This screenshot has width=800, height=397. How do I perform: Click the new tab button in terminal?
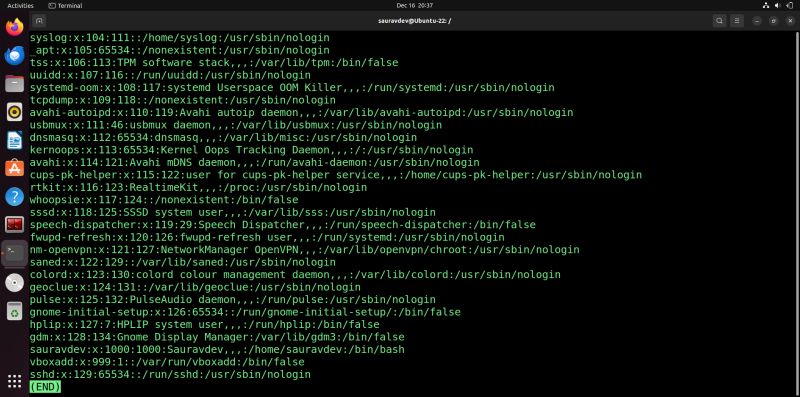[x=39, y=21]
